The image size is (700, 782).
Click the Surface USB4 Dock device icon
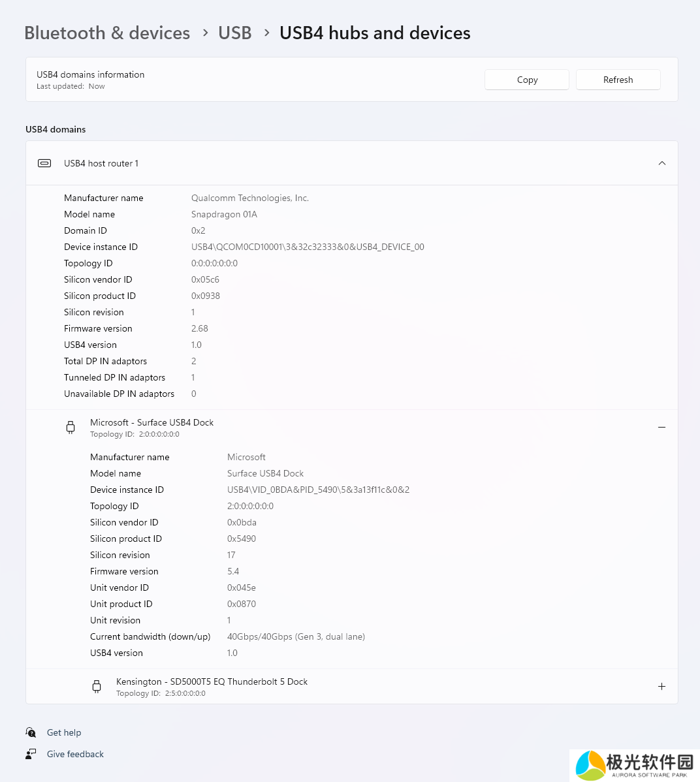click(71, 428)
